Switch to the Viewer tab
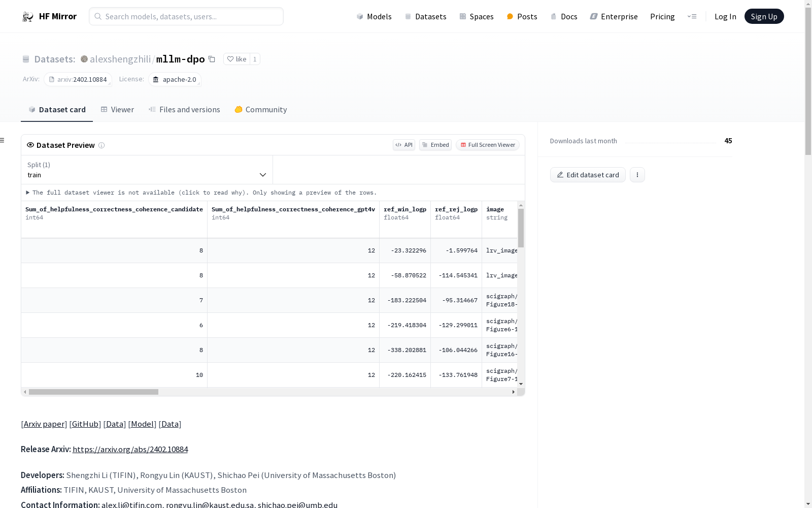 tap(117, 110)
